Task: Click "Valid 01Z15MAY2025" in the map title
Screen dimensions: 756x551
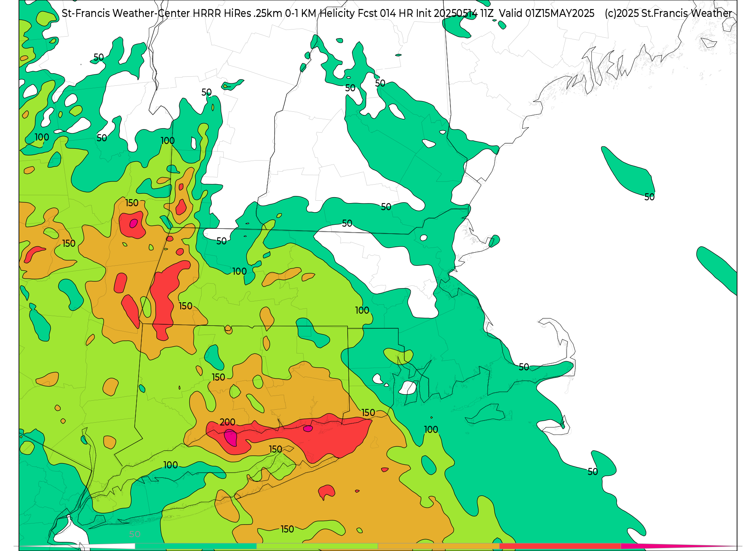Action: [x=547, y=13]
